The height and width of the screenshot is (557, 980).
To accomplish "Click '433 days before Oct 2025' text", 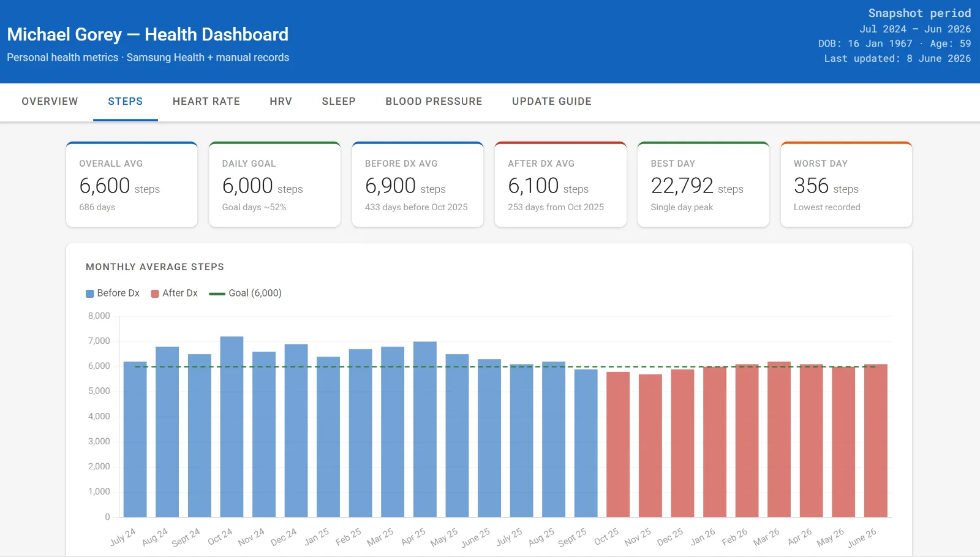I will click(x=417, y=207).
